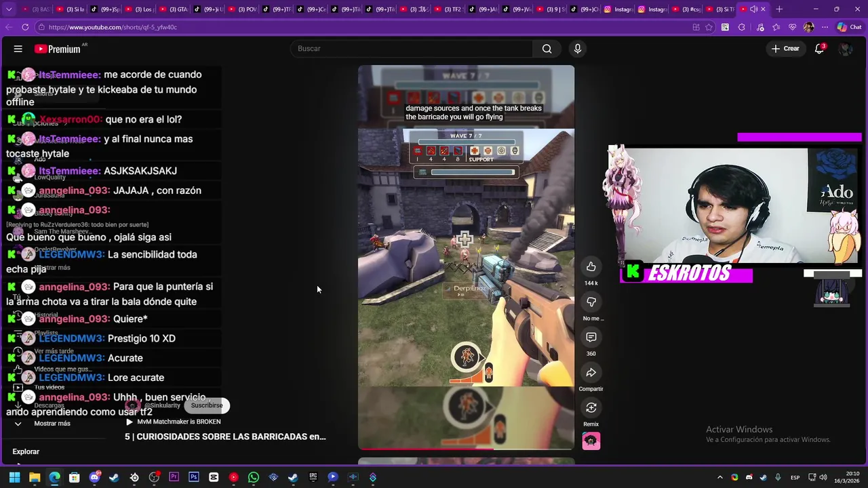This screenshot has height=488, width=868.
Task: Open the YouTube hamburger guide menu
Action: coord(18,49)
